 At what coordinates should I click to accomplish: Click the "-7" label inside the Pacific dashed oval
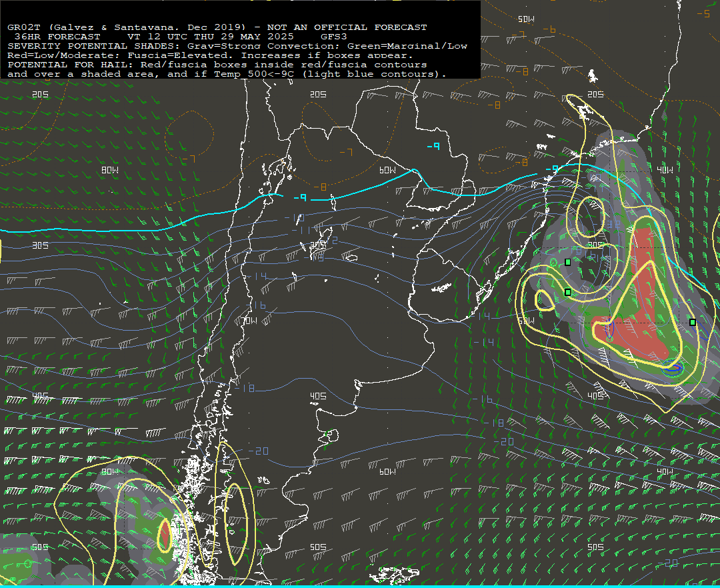[188, 159]
